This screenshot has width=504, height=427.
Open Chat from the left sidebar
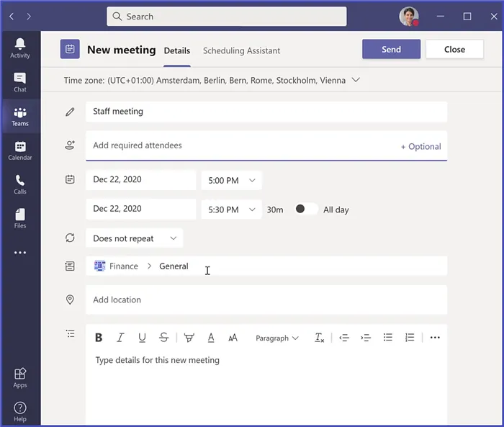[x=20, y=81]
